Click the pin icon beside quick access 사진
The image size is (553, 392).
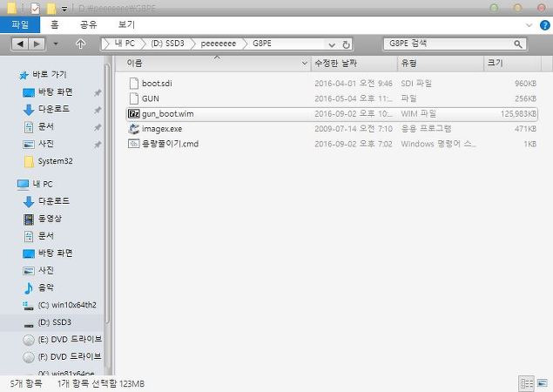tap(98, 145)
